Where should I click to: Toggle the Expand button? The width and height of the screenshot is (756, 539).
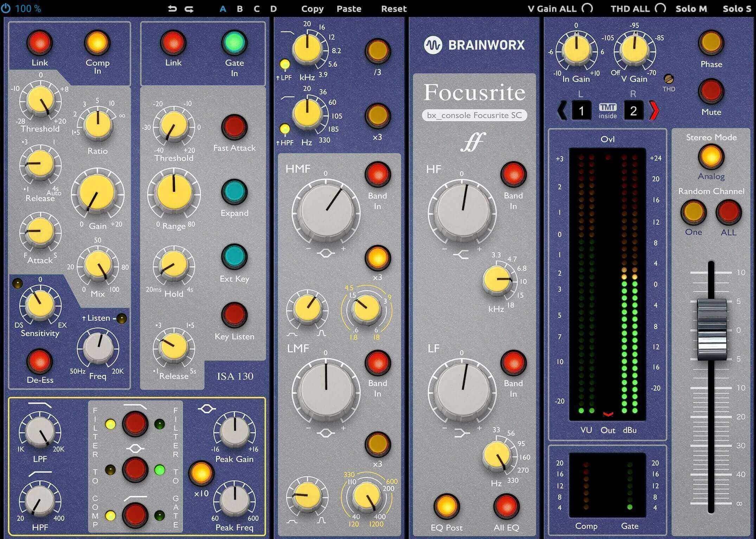234,192
